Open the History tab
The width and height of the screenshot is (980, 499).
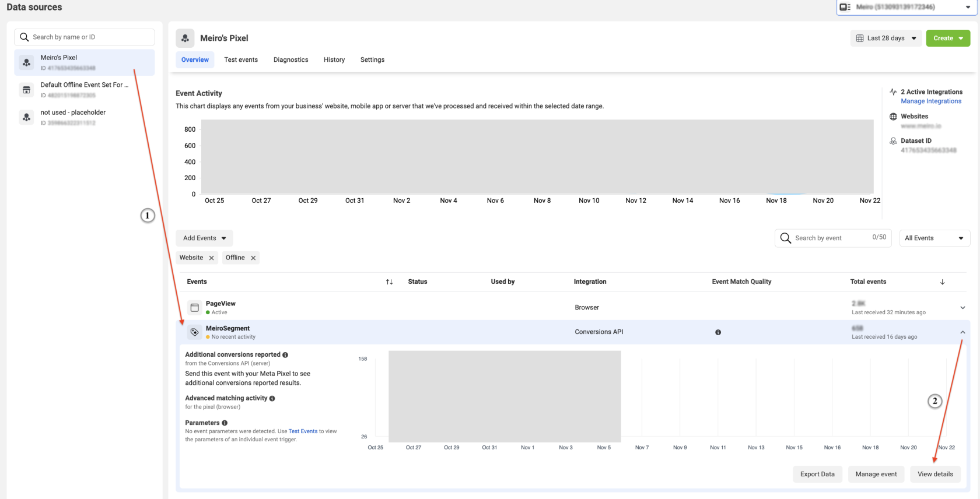pos(334,59)
